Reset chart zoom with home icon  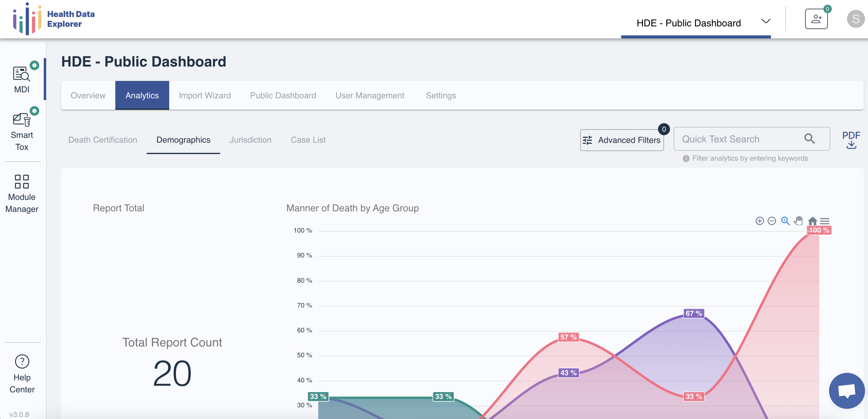click(812, 221)
